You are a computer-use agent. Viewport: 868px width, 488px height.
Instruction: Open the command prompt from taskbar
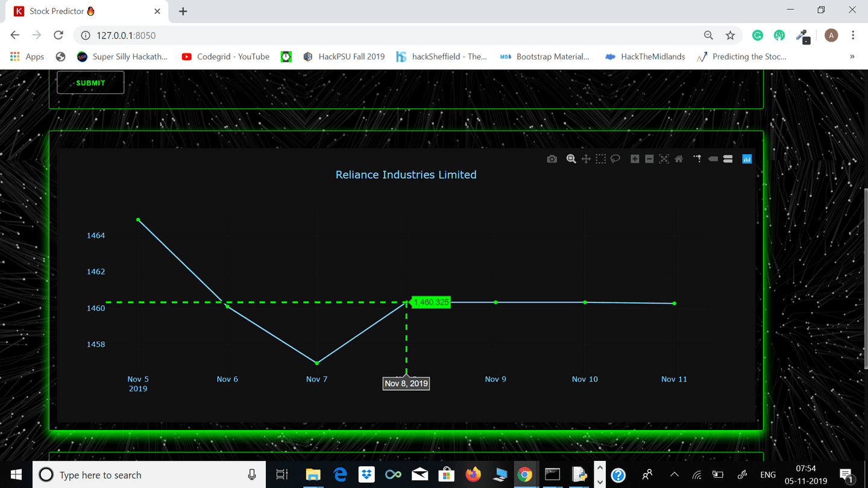(553, 475)
